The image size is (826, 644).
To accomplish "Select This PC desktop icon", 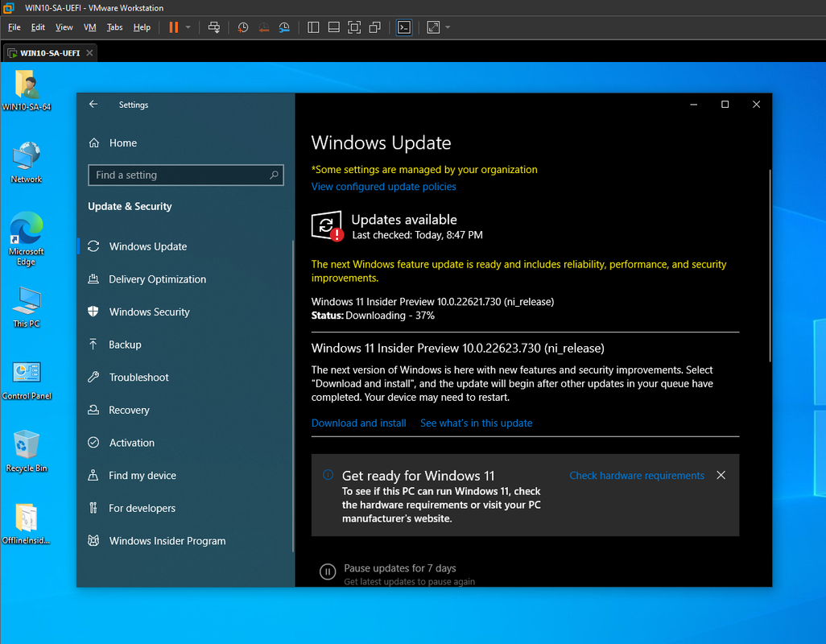I will click(27, 307).
